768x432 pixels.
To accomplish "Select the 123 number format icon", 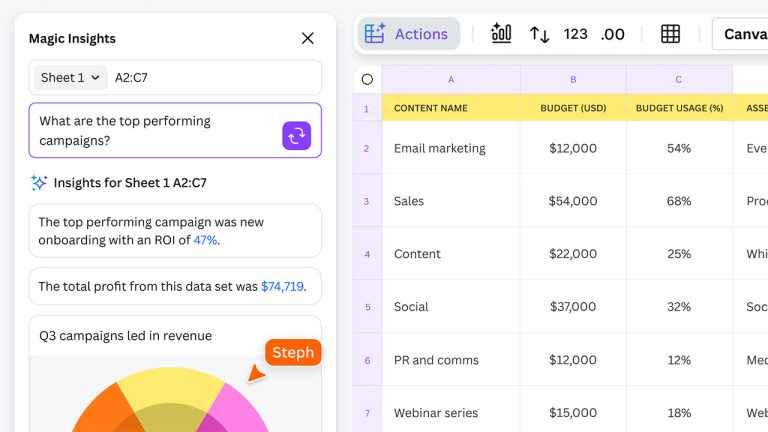I will [x=575, y=34].
